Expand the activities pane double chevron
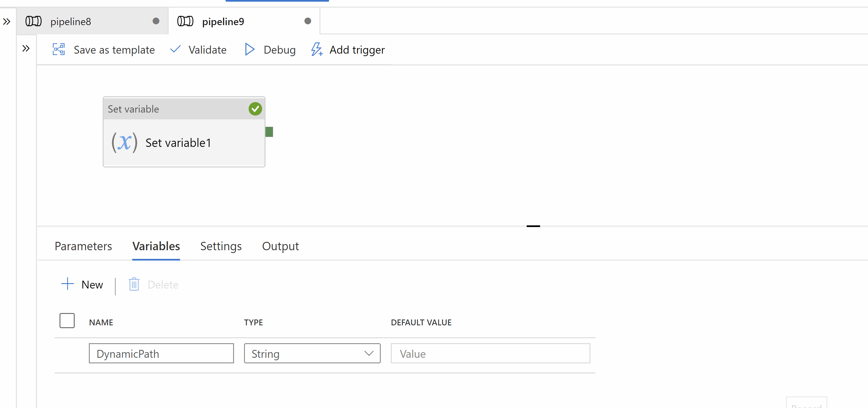Image resolution: width=868 pixels, height=408 pixels. (x=26, y=49)
